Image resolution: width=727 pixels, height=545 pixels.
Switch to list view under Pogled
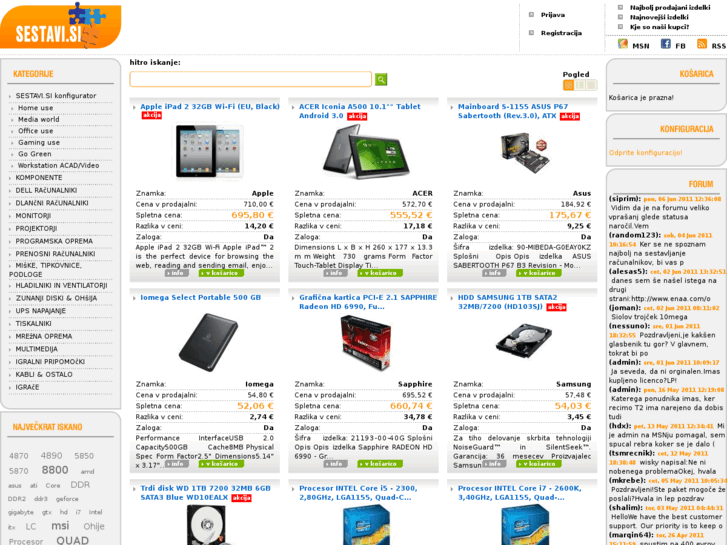[580, 85]
